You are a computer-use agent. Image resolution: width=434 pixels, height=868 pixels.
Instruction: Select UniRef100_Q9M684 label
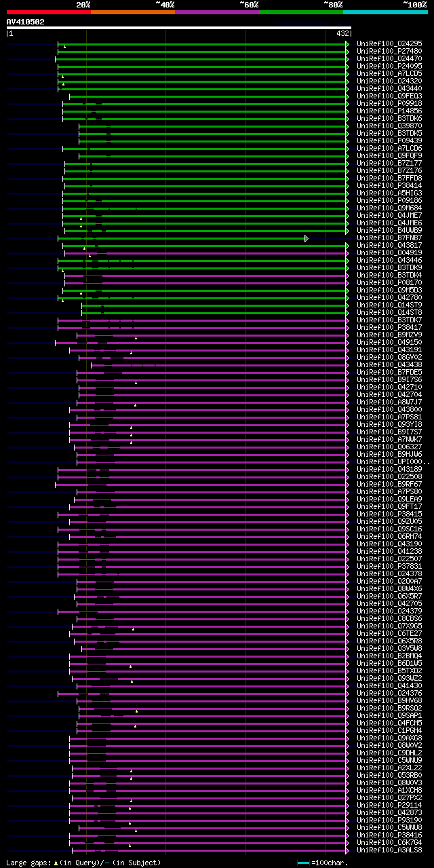coord(389,208)
